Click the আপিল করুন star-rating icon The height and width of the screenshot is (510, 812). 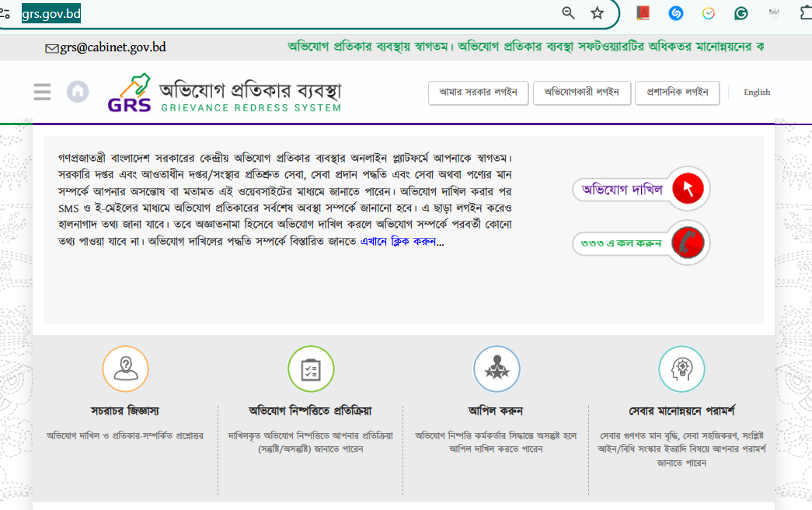coord(496,369)
